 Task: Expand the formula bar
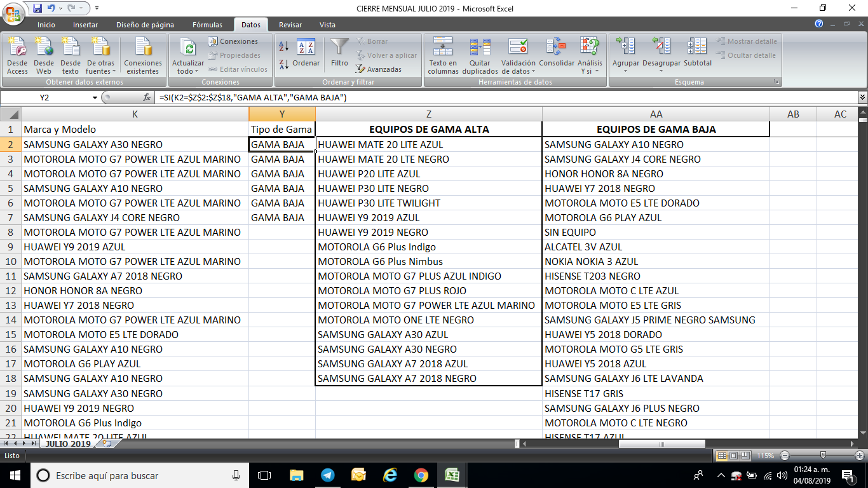[862, 97]
